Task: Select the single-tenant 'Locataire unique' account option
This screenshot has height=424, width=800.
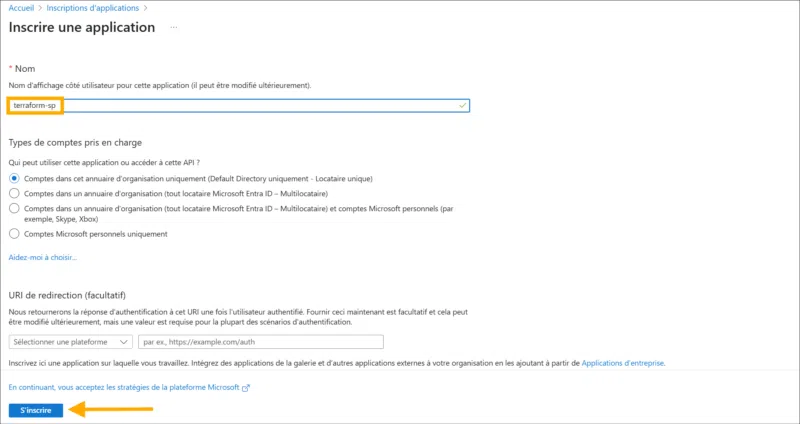Action: 14,178
